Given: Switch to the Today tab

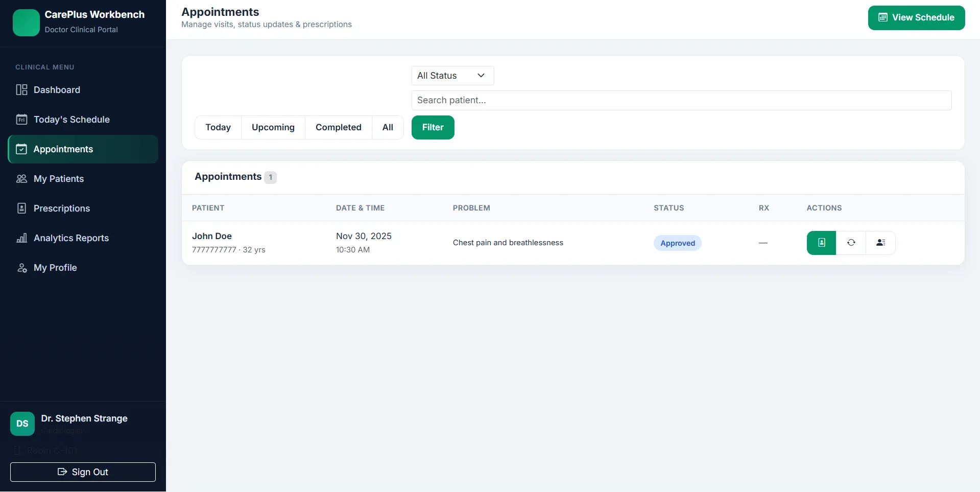Looking at the screenshot, I should [x=218, y=127].
